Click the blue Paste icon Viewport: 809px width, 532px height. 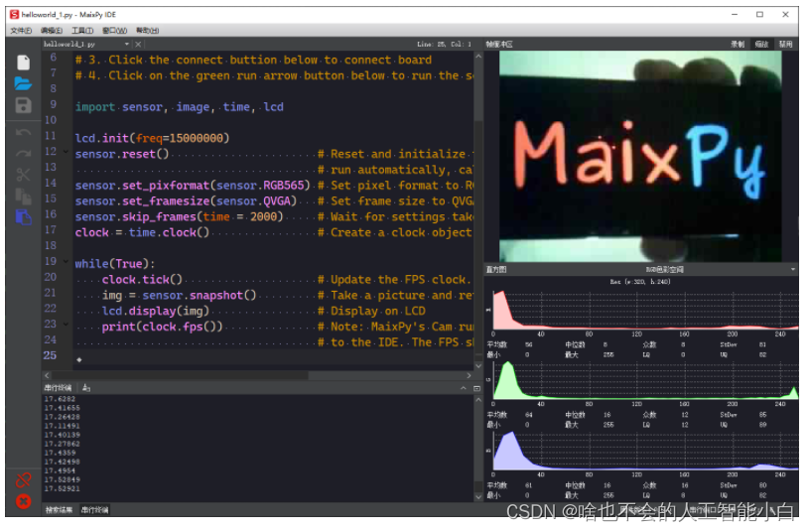[23, 217]
